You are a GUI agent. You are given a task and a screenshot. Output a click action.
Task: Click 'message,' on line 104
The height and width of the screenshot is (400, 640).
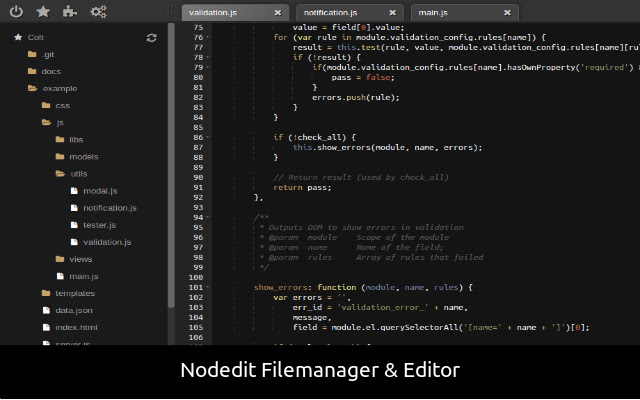[312, 318]
